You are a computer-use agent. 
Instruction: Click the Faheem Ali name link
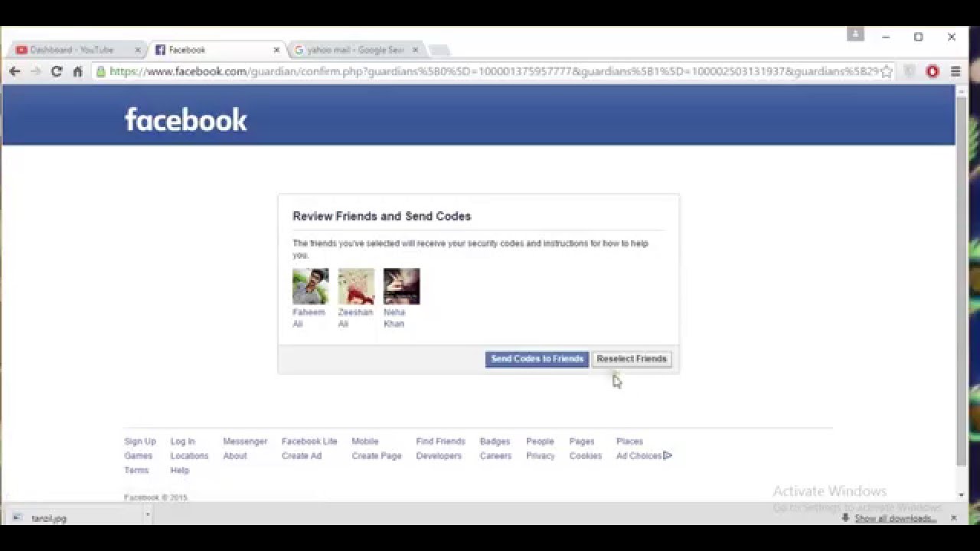click(309, 318)
